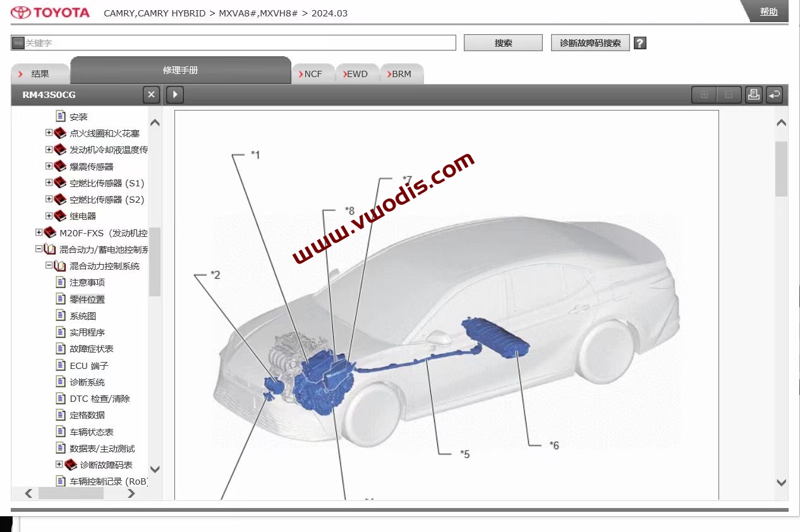
Task: Click the forward arrow beside RM43S0CG
Action: pos(174,94)
